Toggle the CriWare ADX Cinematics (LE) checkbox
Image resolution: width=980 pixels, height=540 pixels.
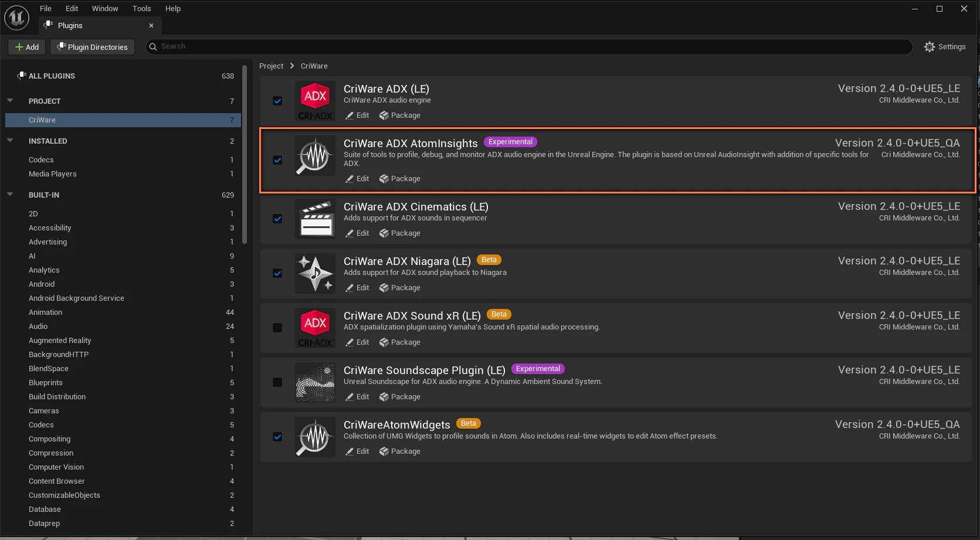[277, 219]
